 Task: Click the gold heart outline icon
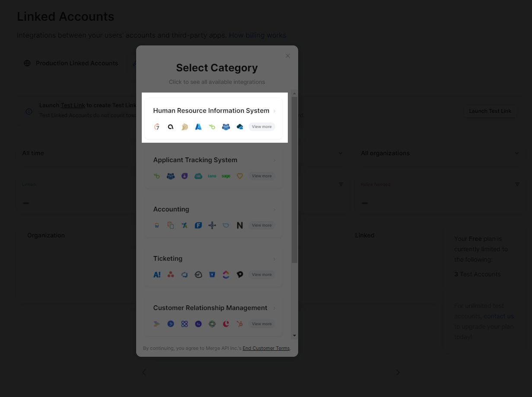[240, 176]
